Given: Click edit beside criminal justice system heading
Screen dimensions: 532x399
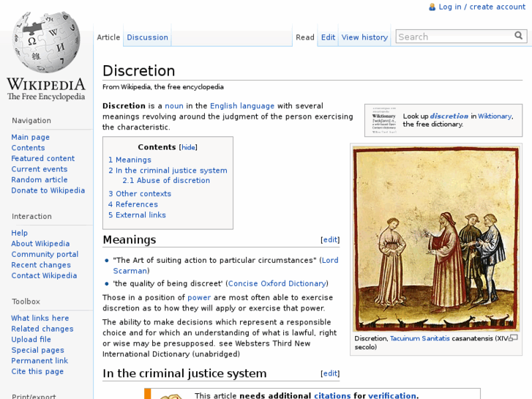Looking at the screenshot, I should click(x=330, y=374).
